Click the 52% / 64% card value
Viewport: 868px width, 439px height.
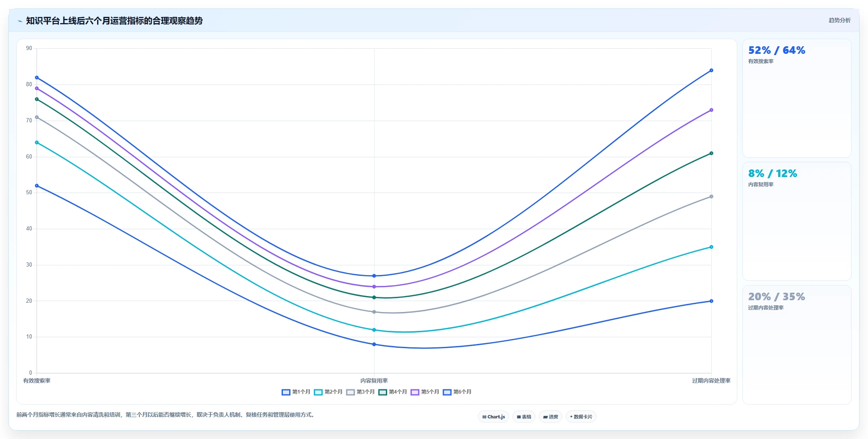777,50
